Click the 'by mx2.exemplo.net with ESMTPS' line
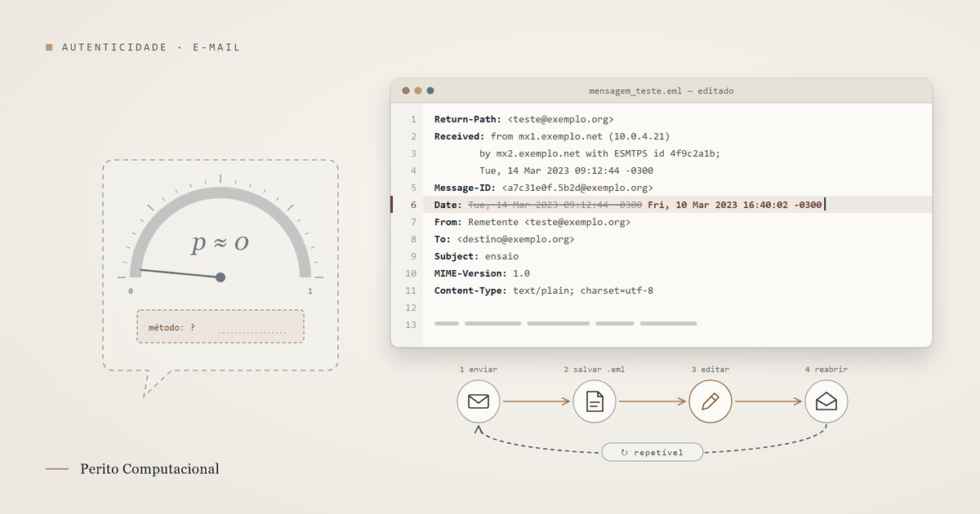The height and width of the screenshot is (514, 980). click(599, 153)
